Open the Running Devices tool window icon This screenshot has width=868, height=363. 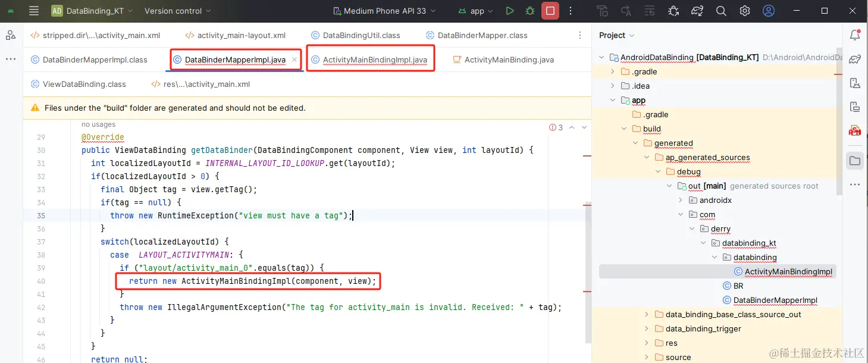855,107
